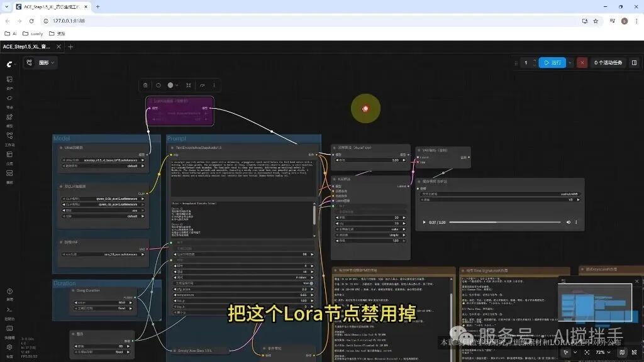The image size is (644, 362).
Task: Play the saved audio preview
Action: (x=425, y=222)
